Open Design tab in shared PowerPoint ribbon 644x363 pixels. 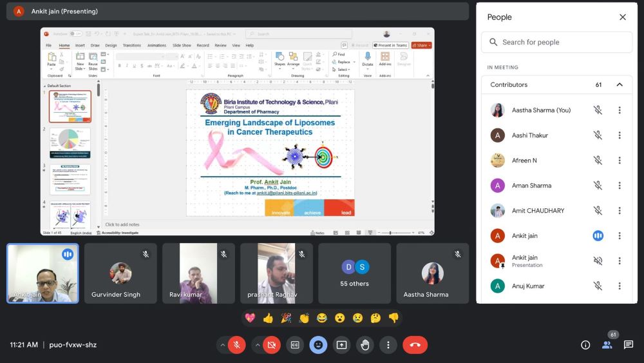point(111,45)
